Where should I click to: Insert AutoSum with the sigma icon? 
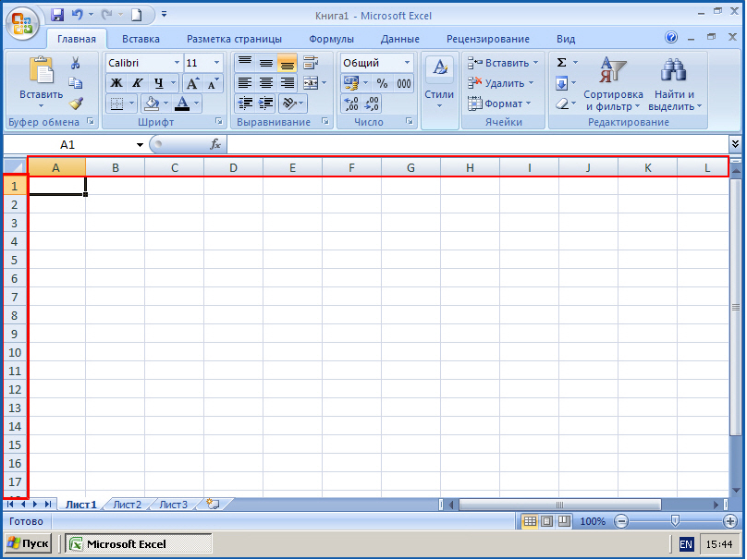coord(562,63)
